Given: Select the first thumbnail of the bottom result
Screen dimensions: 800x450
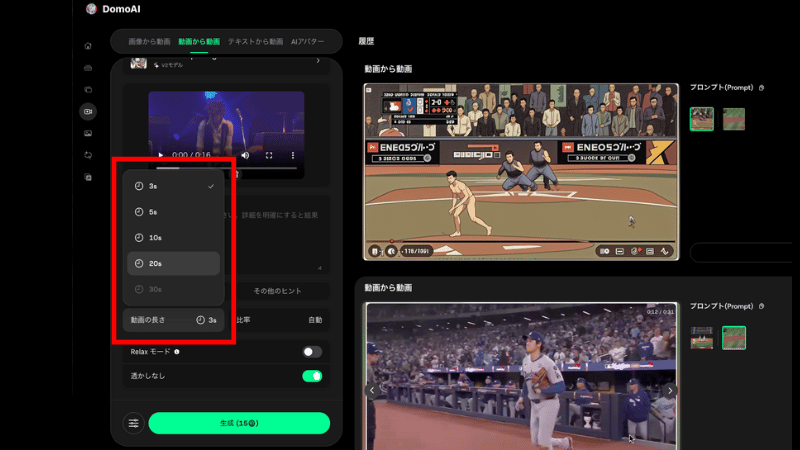Looking at the screenshot, I should coord(702,338).
